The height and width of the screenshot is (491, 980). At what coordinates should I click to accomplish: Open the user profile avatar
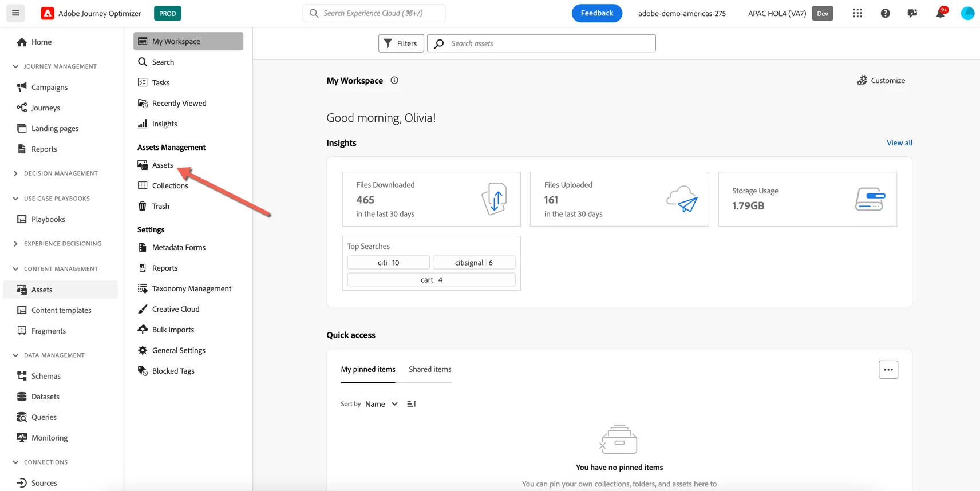tap(967, 13)
